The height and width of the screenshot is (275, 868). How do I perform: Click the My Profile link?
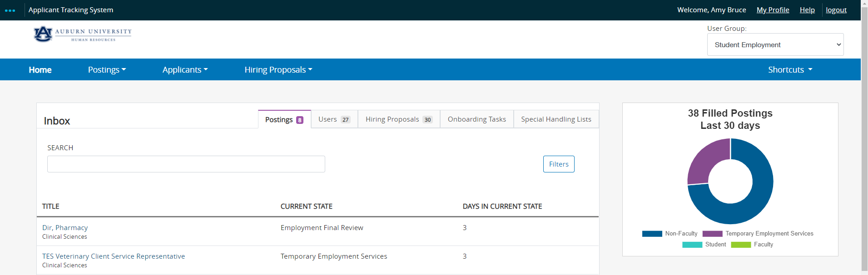point(773,10)
